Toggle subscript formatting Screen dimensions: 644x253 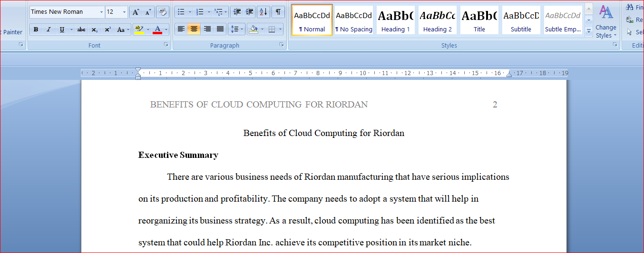(x=95, y=29)
